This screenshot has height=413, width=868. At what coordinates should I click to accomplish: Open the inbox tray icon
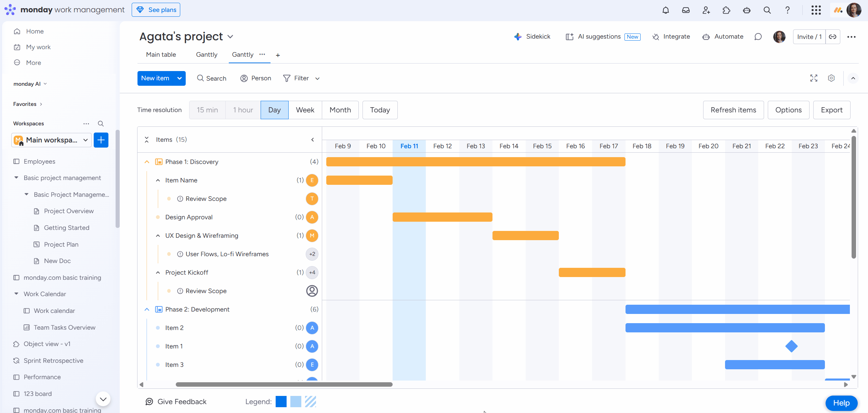pyautogui.click(x=686, y=10)
